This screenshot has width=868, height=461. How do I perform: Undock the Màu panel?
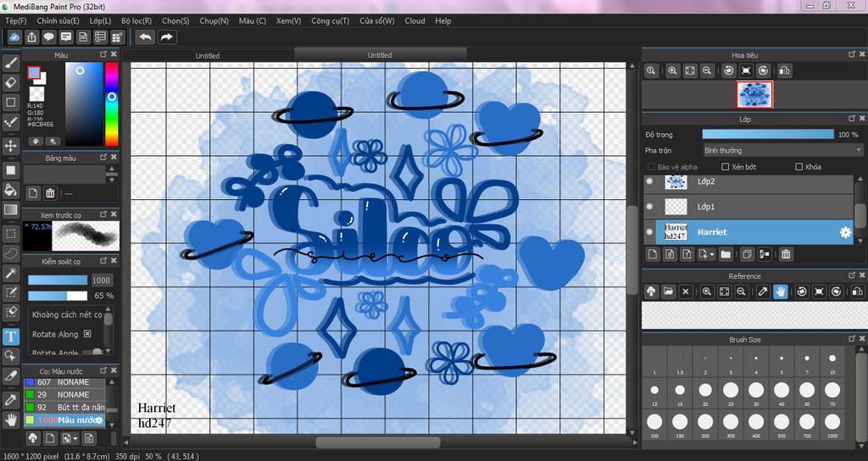[x=103, y=54]
